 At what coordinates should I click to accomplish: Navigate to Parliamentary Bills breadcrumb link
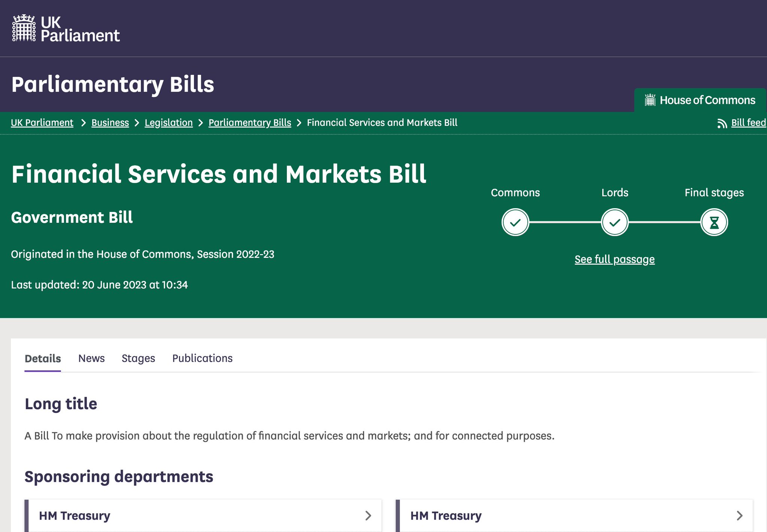click(250, 123)
